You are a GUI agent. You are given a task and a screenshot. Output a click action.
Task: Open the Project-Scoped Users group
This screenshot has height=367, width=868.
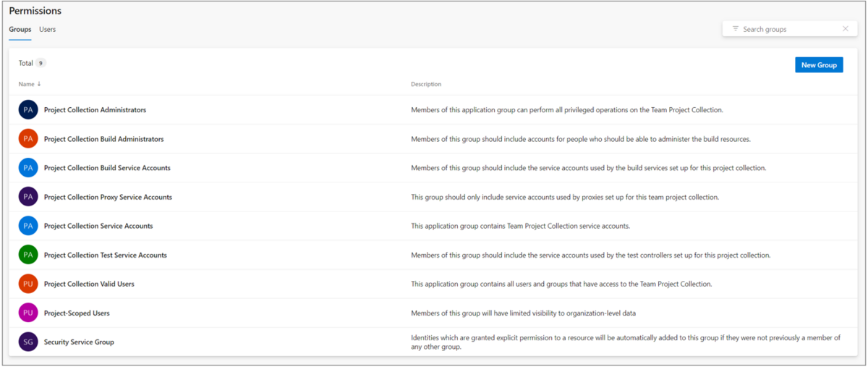(x=77, y=313)
